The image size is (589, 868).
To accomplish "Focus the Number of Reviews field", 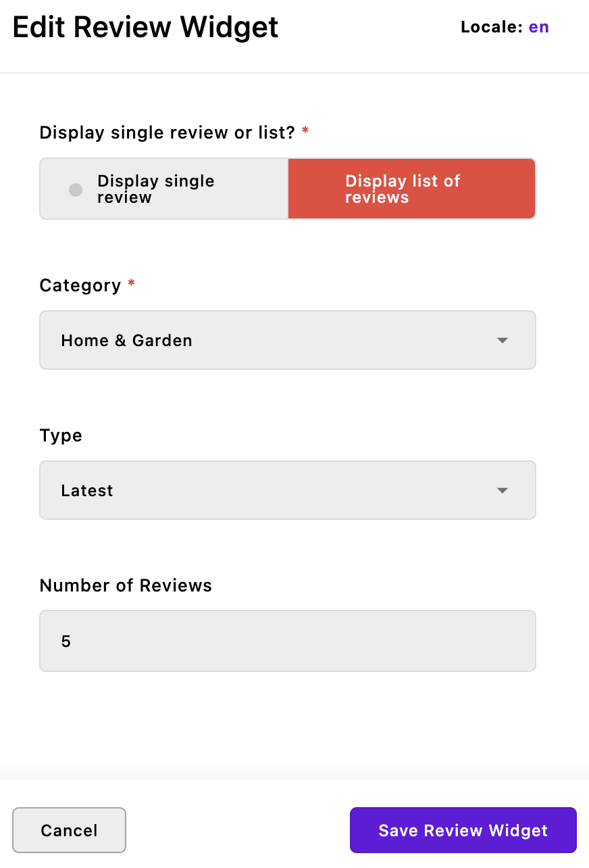I will coord(288,640).
